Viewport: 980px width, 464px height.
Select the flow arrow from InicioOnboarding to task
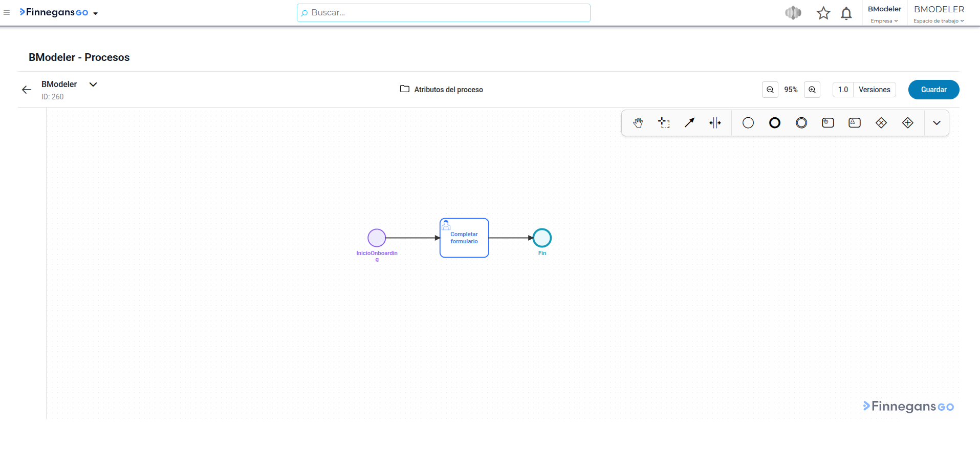[412, 238]
